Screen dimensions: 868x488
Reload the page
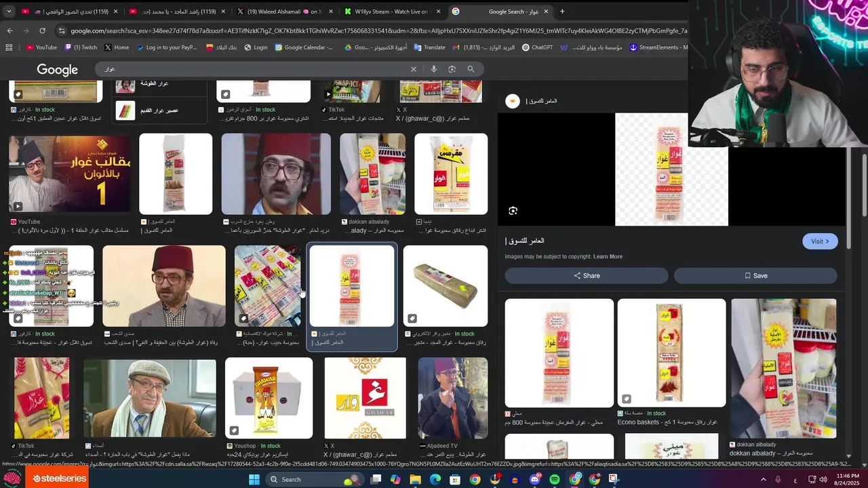(x=42, y=30)
